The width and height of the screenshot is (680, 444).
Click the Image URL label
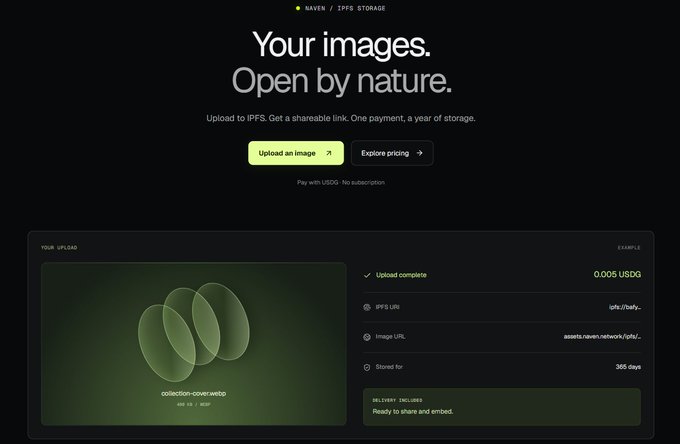390,336
